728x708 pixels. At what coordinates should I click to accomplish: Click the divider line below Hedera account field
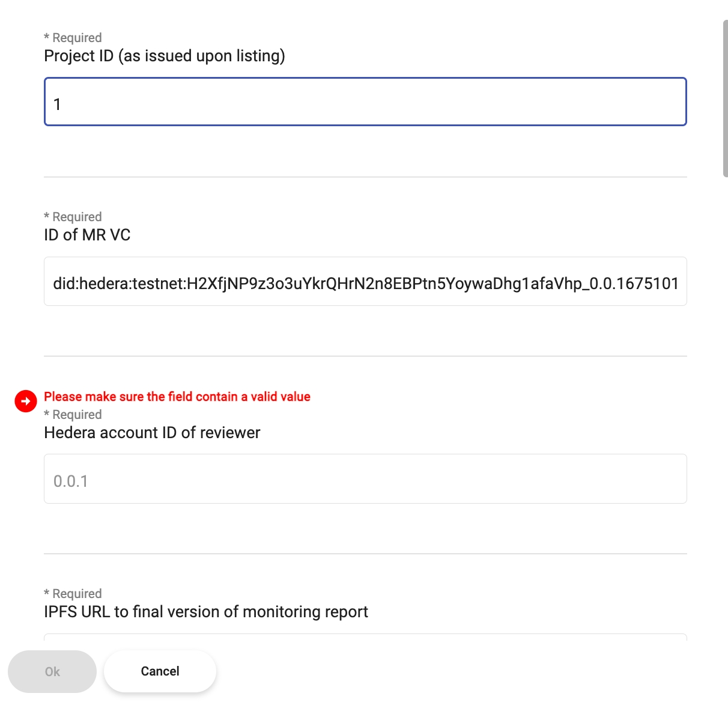365,554
